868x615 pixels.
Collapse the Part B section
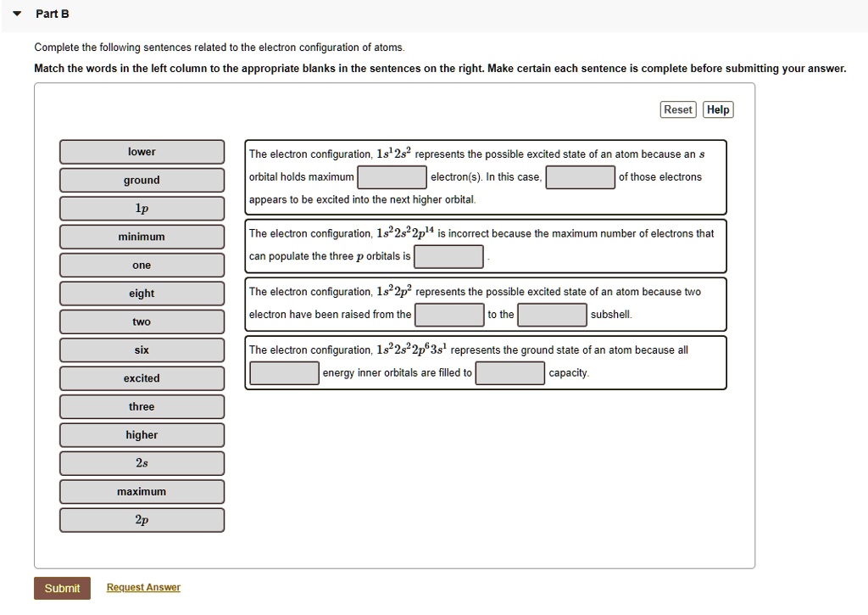click(15, 14)
